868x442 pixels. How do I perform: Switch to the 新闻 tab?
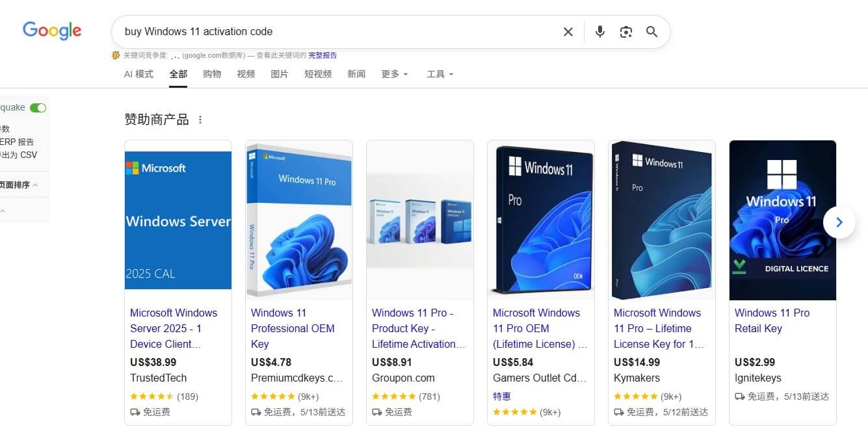pyautogui.click(x=356, y=74)
